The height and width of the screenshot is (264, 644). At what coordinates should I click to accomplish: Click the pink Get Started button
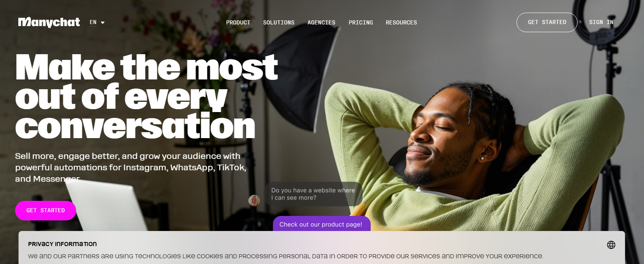pyautogui.click(x=46, y=211)
